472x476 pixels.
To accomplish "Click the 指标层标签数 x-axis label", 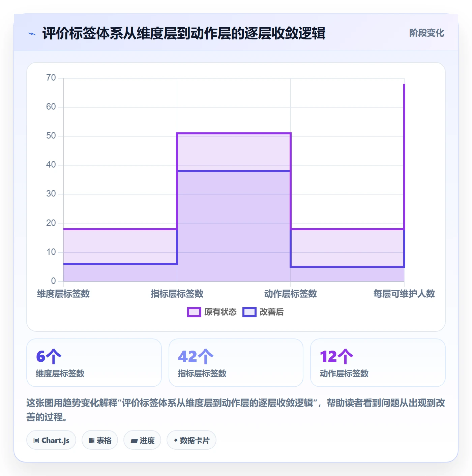I will click(177, 294).
